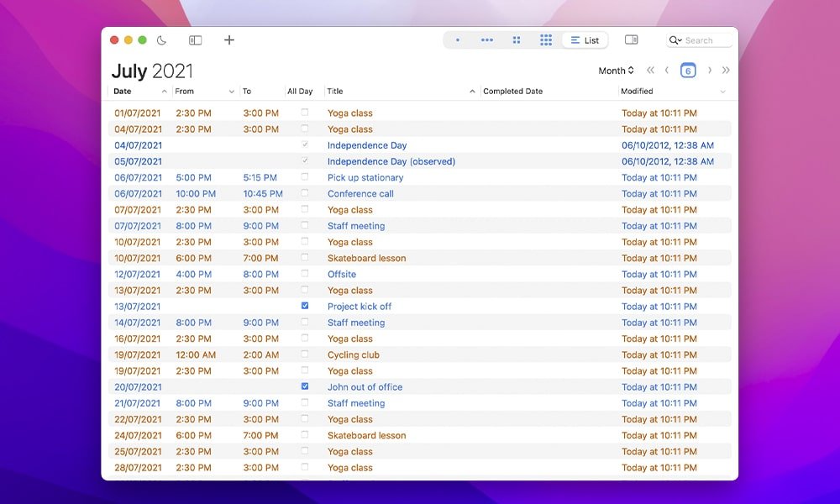Switch to four-square month view icon
This screenshot has height=504, width=840.
click(x=517, y=40)
